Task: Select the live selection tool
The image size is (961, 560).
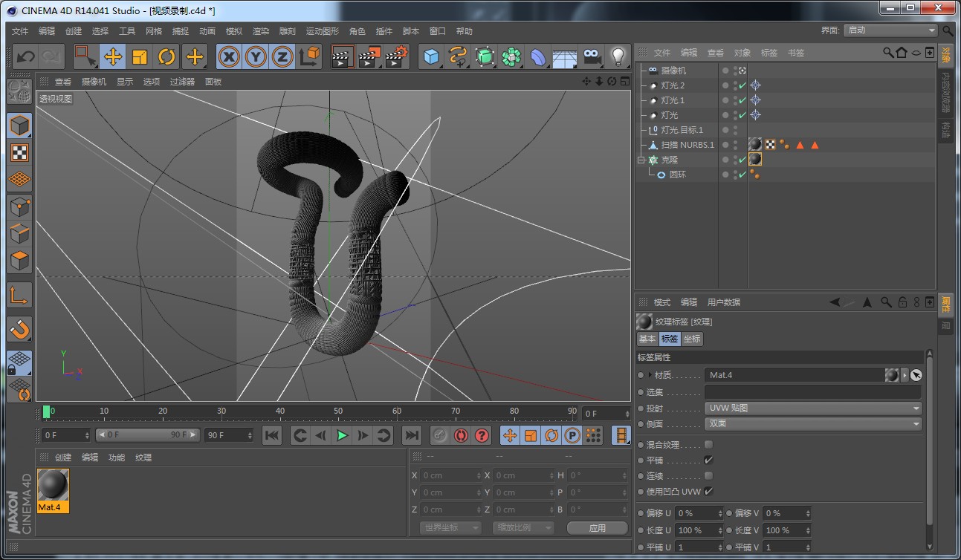Action: [x=85, y=56]
